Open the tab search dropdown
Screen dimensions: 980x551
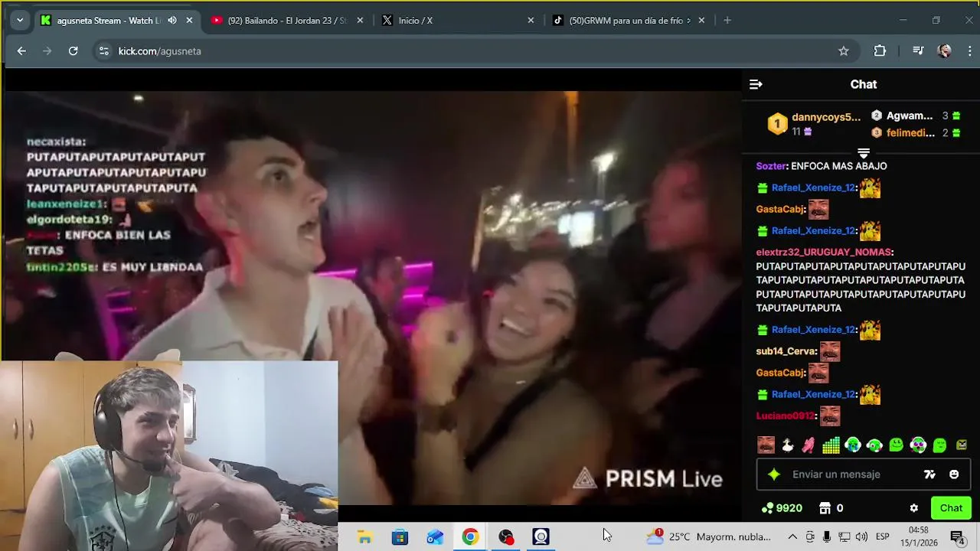20,21
